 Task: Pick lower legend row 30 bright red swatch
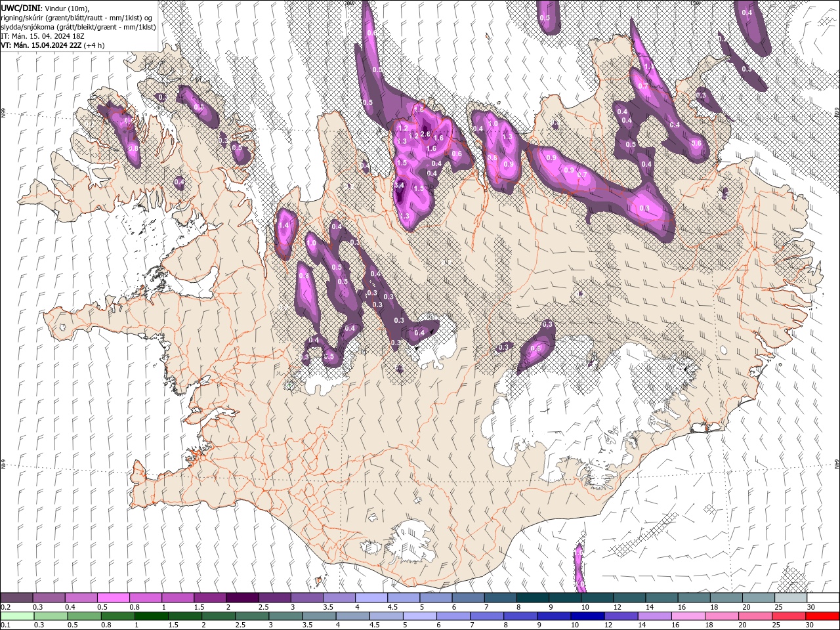coord(822,616)
